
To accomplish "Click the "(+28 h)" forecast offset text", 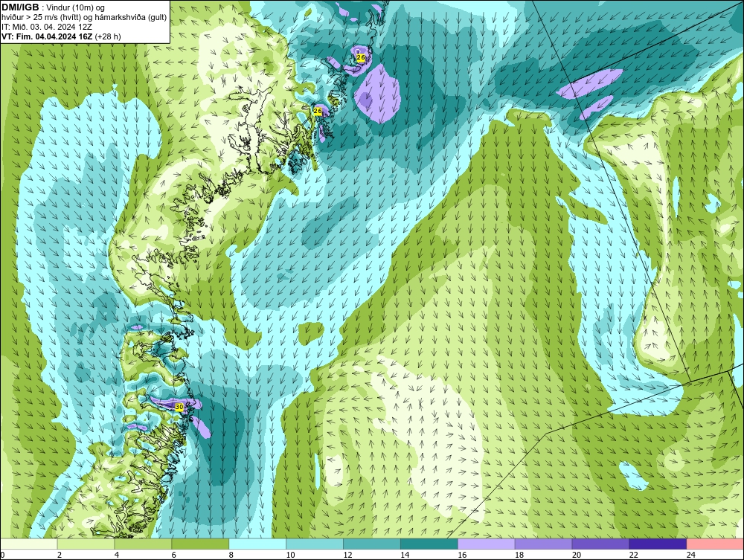I will pyautogui.click(x=108, y=36).
